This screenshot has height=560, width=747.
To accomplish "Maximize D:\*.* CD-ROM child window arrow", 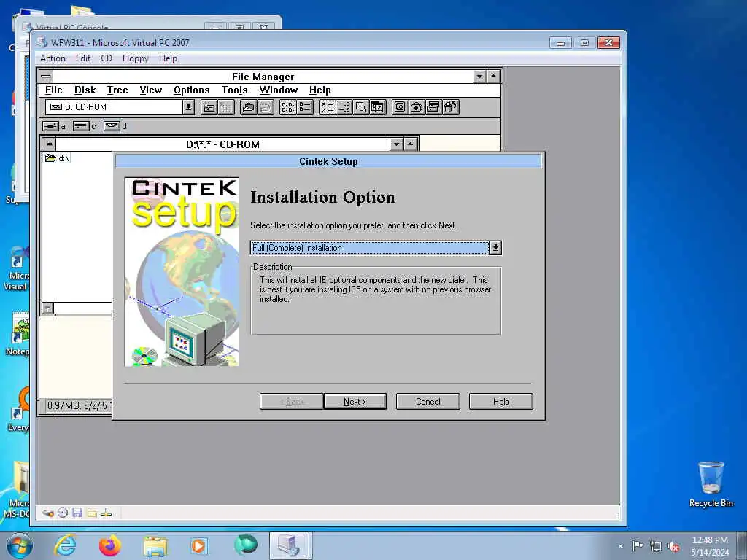I will click(x=411, y=144).
